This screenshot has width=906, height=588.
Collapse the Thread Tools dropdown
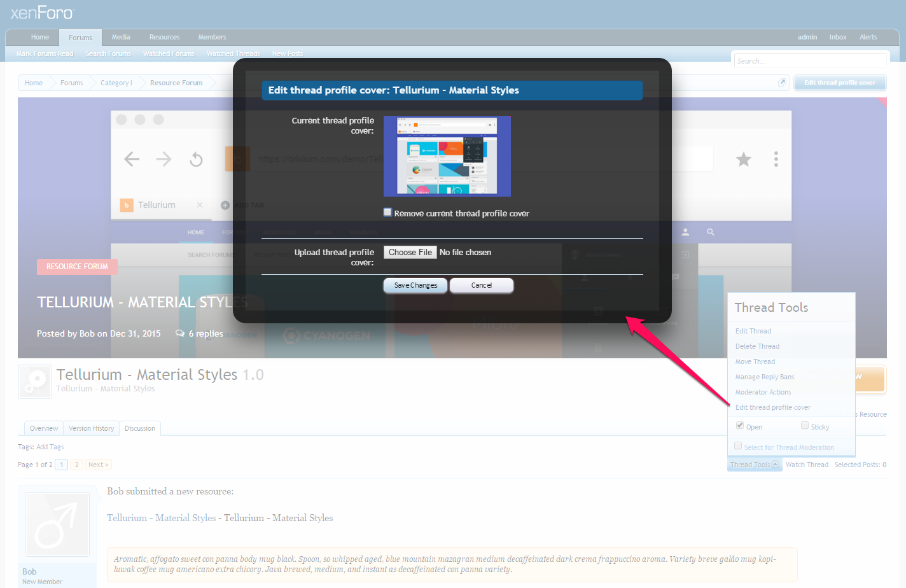point(755,465)
